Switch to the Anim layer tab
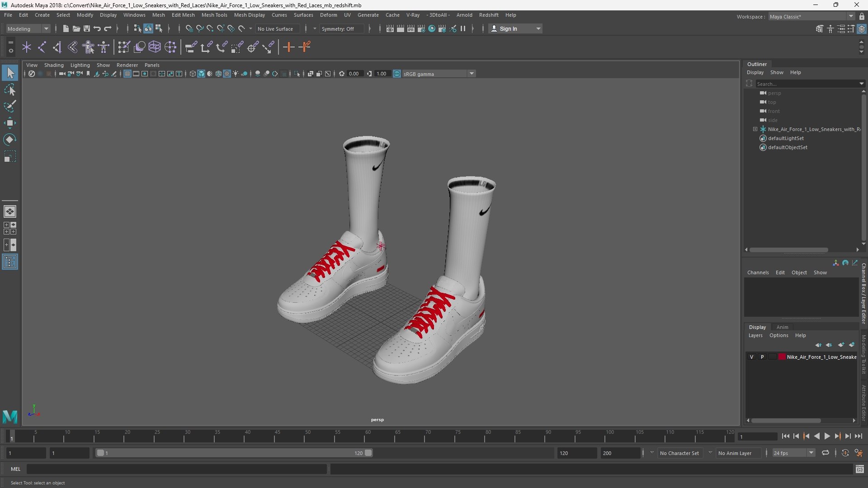Viewport: 868px width, 488px height. tap(782, 327)
